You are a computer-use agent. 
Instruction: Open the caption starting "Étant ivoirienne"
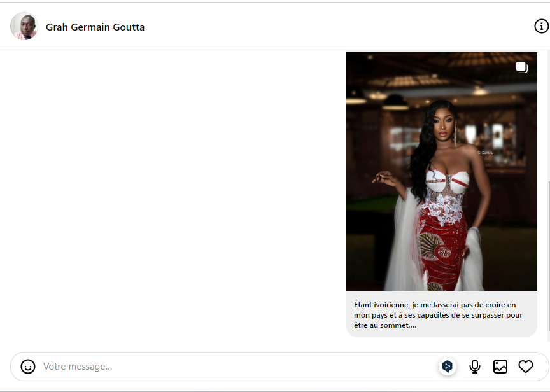pos(438,315)
